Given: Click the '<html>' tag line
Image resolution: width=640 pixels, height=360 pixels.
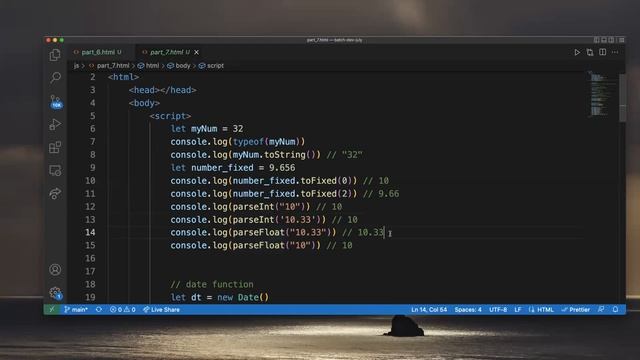Looking at the screenshot, I should tap(123, 77).
